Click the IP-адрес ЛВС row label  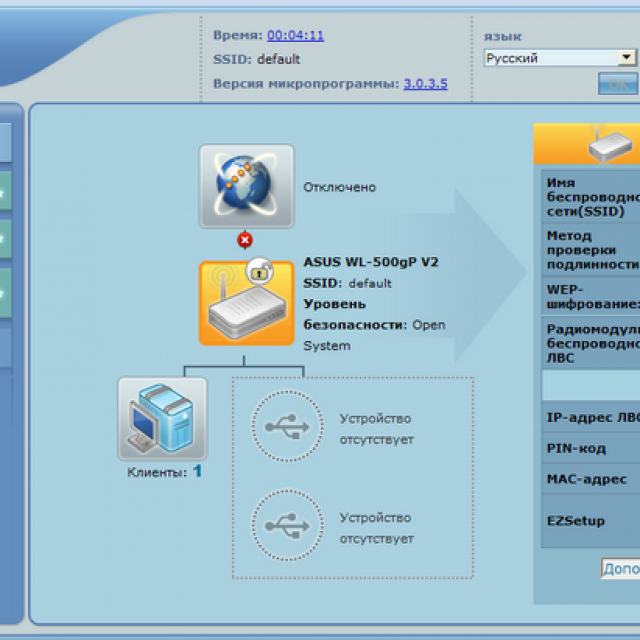593,417
